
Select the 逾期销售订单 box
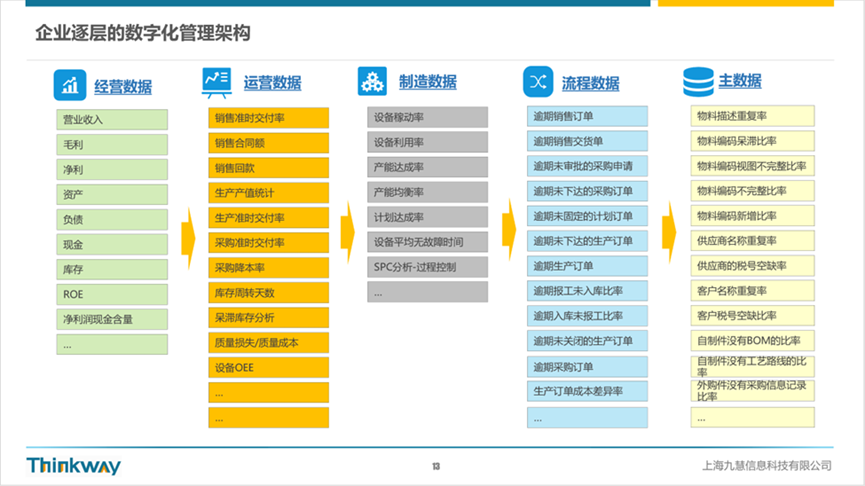pos(588,116)
